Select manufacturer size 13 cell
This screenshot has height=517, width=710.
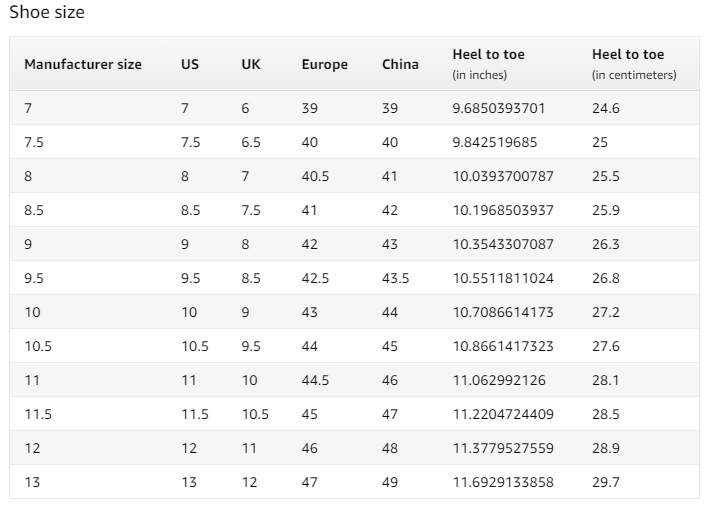click(x=32, y=482)
